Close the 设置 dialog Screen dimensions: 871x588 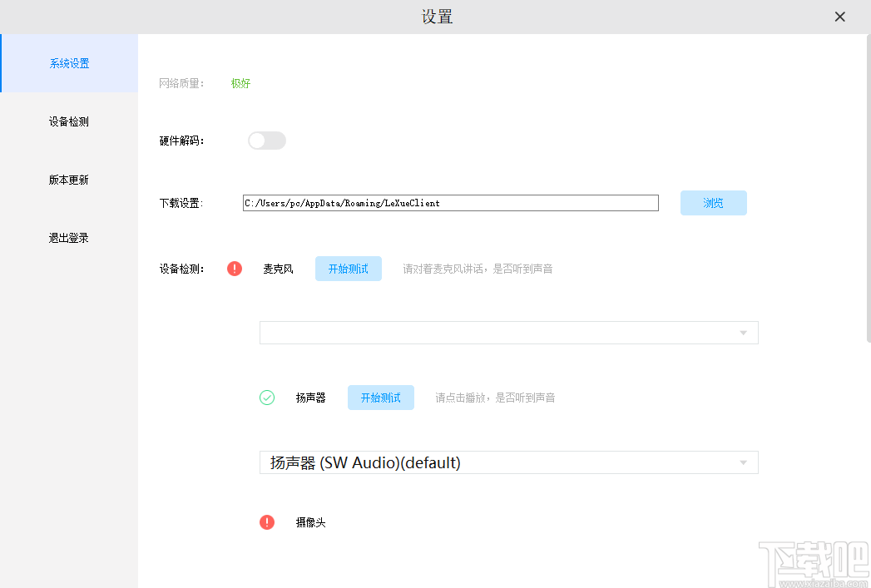click(839, 17)
